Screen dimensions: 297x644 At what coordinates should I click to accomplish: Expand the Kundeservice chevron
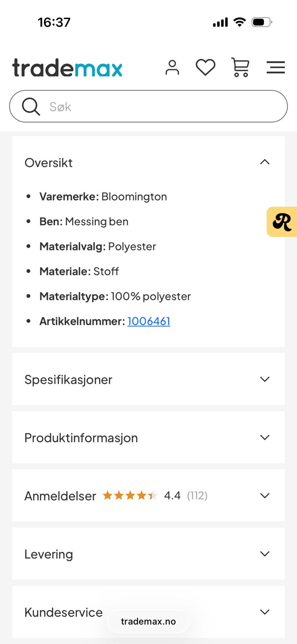pos(264,612)
